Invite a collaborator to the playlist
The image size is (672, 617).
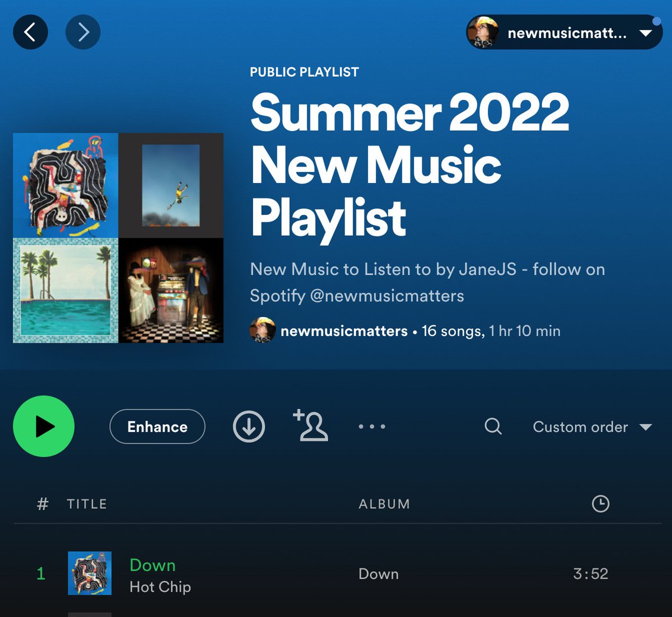coord(312,427)
